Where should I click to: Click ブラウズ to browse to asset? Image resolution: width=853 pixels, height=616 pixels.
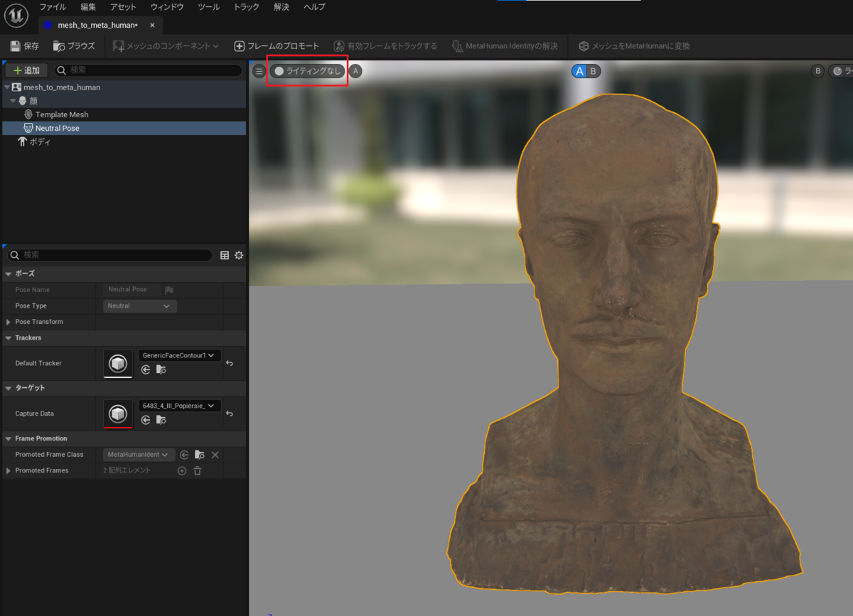point(73,46)
